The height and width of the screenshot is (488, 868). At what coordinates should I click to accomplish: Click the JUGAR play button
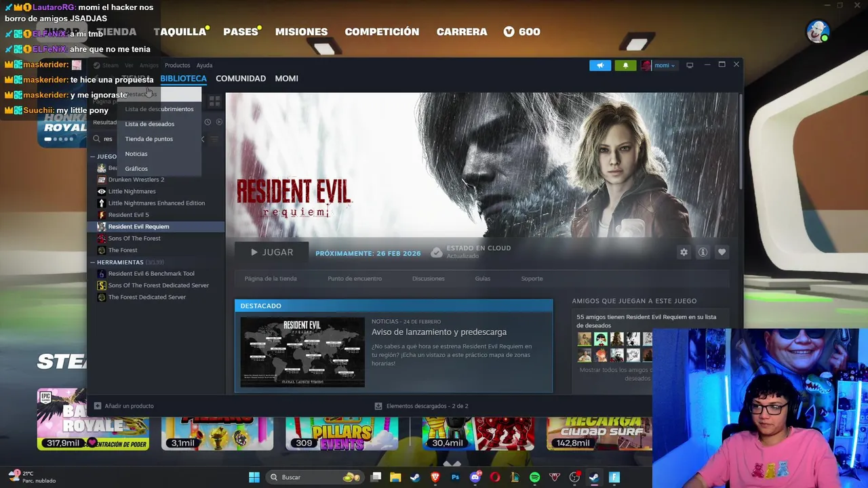[x=271, y=252]
